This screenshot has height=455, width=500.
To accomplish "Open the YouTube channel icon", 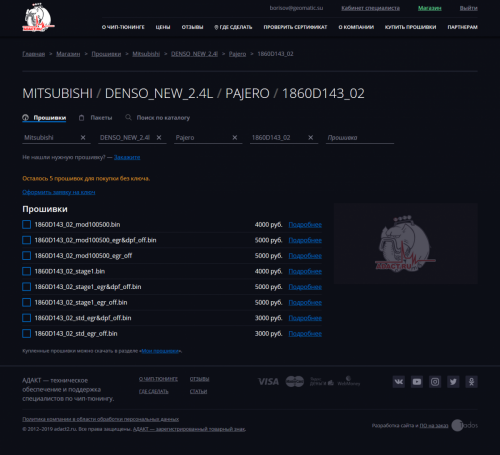I will click(x=417, y=382).
